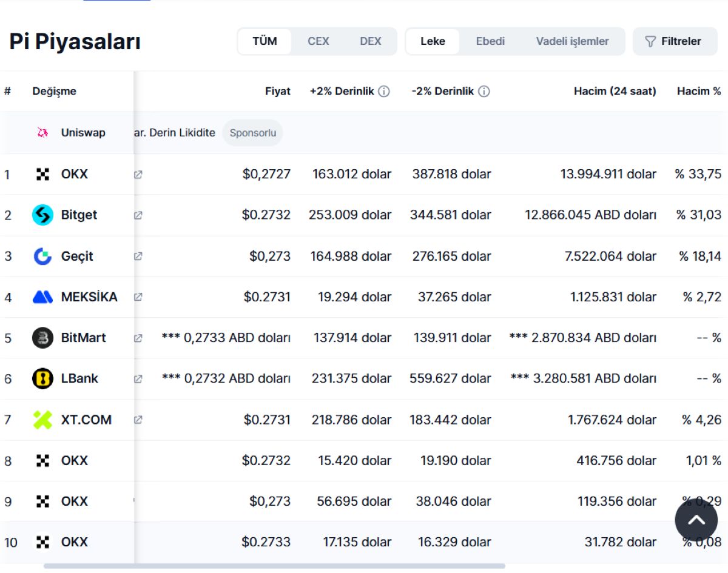728x573 pixels.
Task: Click the Geçit exchange logo icon
Action: (42, 256)
